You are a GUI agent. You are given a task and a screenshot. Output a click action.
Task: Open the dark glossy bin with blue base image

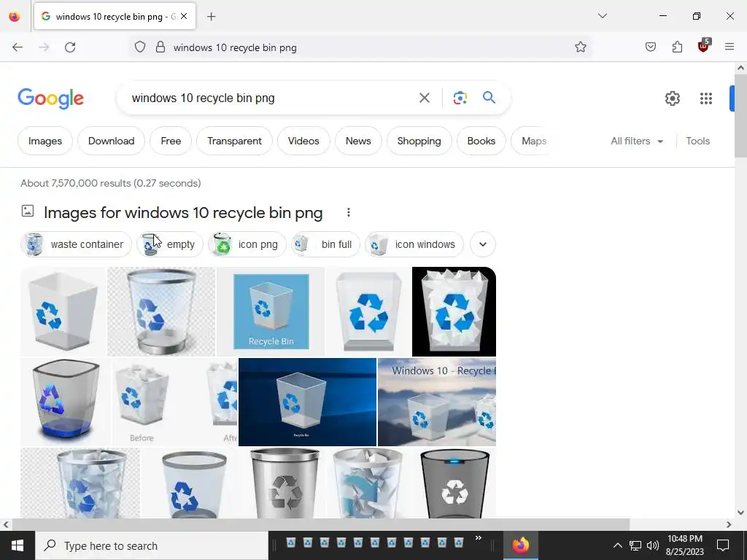65,402
